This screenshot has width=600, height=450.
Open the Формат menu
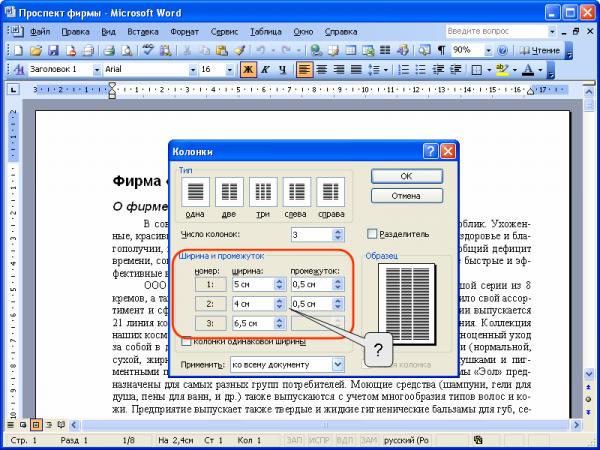[184, 32]
